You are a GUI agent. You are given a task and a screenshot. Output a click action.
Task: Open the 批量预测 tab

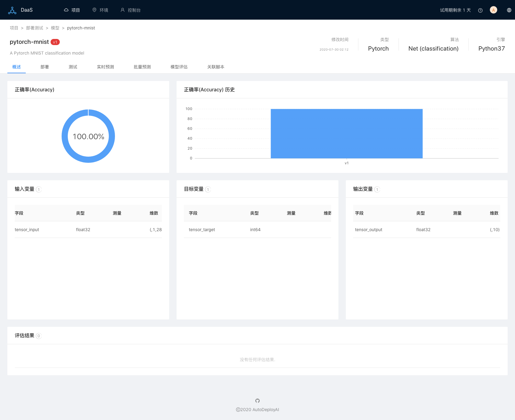[x=142, y=67]
